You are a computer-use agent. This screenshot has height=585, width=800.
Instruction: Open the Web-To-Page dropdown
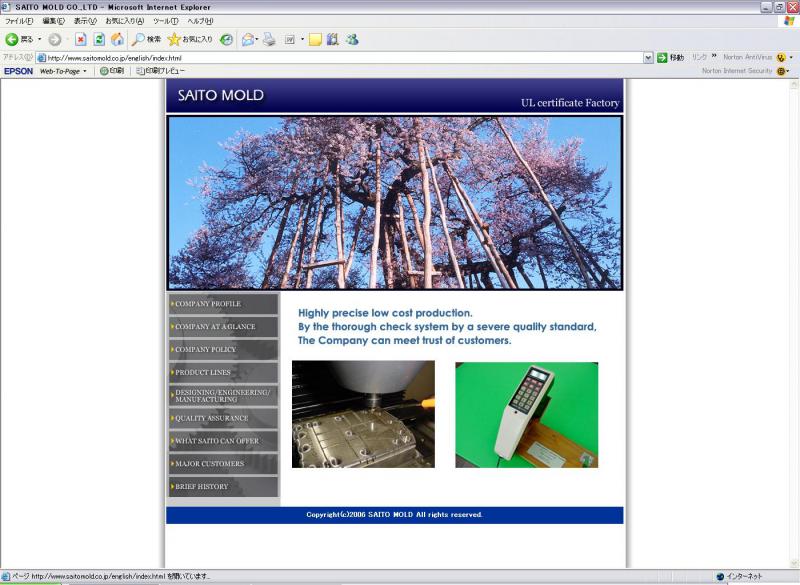pos(63,71)
